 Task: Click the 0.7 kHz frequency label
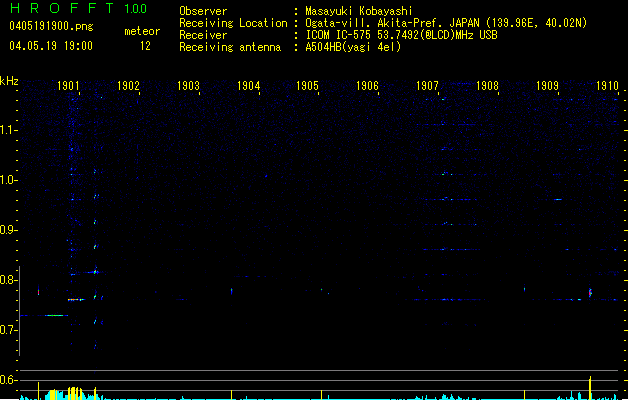(x=7, y=330)
